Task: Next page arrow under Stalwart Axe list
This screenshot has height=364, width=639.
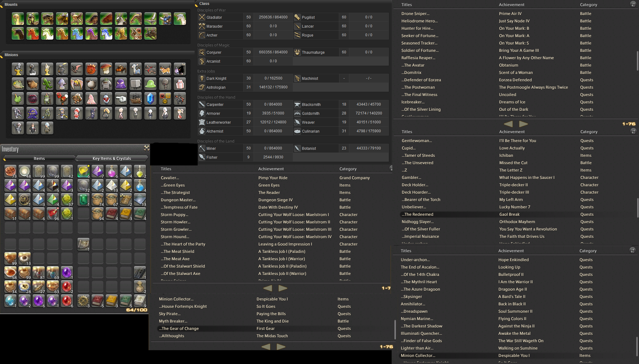Action: coord(283,288)
